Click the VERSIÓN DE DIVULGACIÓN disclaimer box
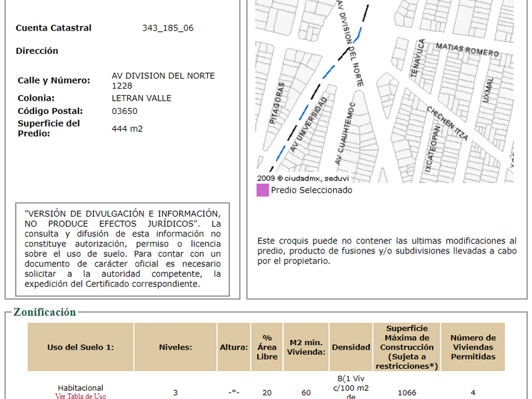Screen dimensions: 532x399 [122, 250]
